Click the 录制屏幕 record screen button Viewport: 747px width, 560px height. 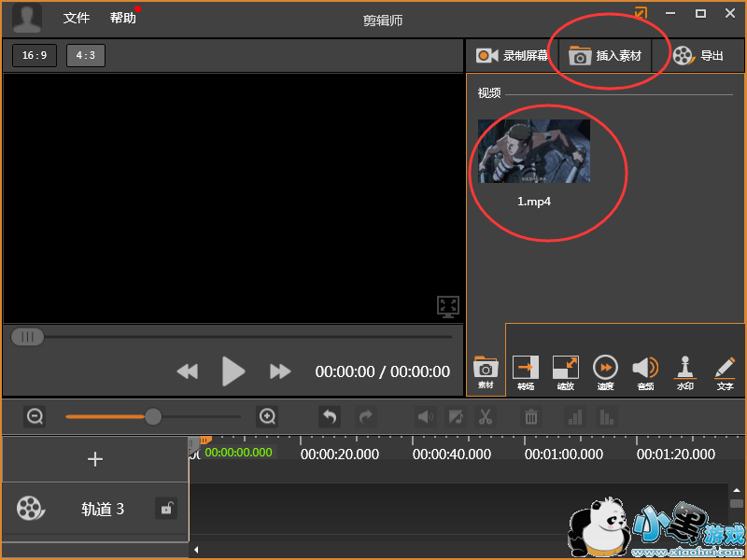512,56
